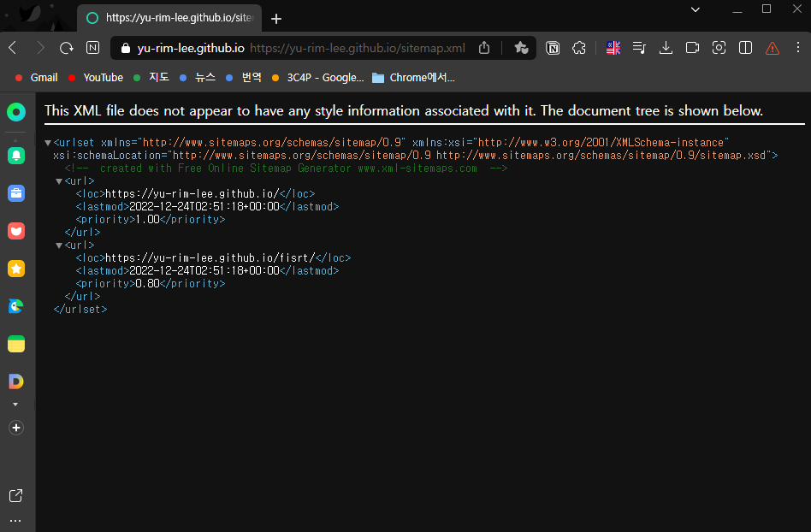811x532 pixels.
Task: Open the yellow star favorites sidebar app
Action: pyautogui.click(x=16, y=269)
